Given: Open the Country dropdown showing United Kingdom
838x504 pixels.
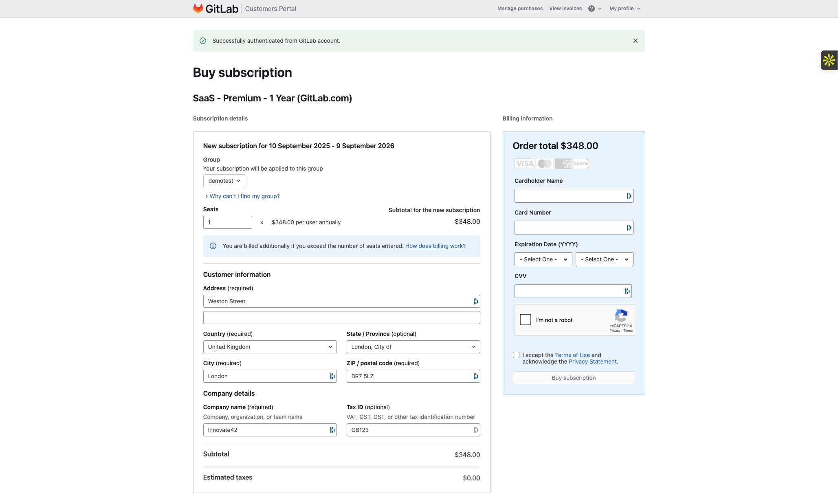Looking at the screenshot, I should (x=270, y=347).
